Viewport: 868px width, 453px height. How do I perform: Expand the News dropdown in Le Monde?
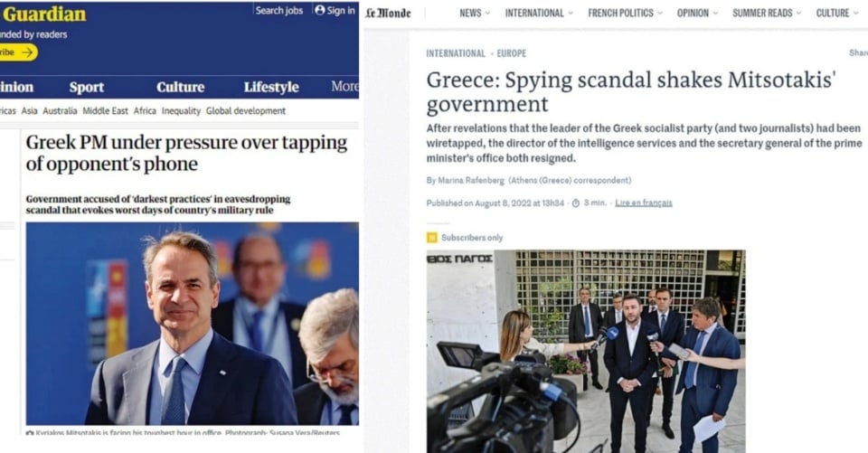(x=475, y=13)
